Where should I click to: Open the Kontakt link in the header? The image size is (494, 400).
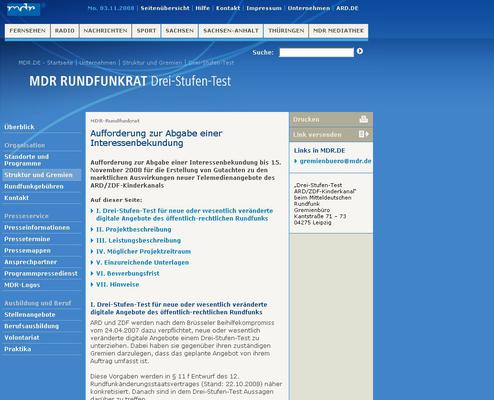click(x=228, y=8)
